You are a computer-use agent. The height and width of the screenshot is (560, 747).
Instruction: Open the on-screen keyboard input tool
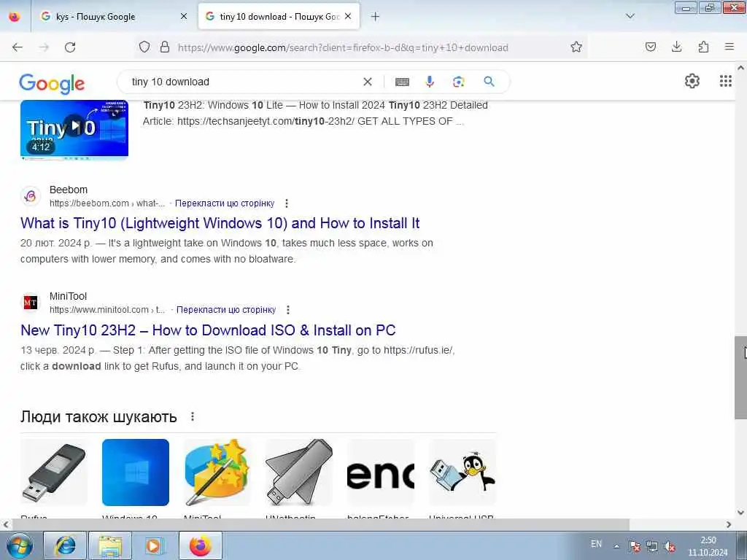(x=402, y=82)
